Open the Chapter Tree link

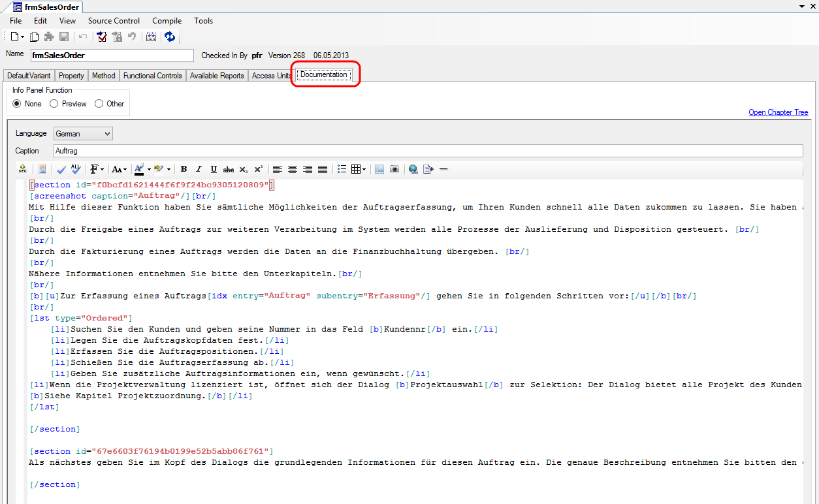point(779,112)
